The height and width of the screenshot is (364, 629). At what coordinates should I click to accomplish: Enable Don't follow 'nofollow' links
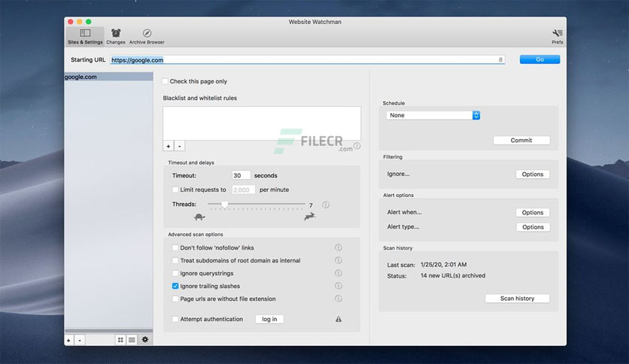[x=175, y=247]
